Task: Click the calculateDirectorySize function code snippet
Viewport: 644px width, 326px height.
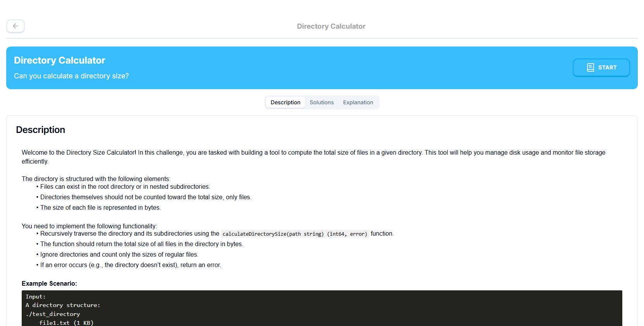Action: tap(295, 234)
